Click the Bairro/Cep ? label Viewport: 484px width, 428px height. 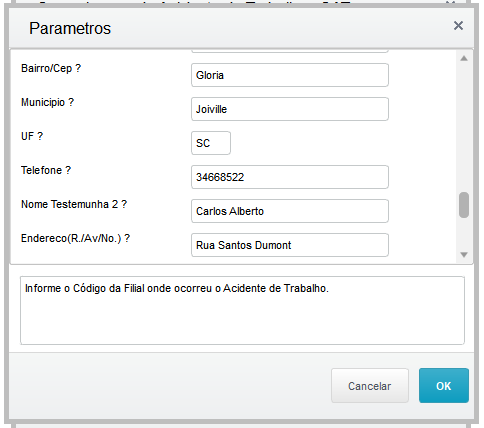51,68
